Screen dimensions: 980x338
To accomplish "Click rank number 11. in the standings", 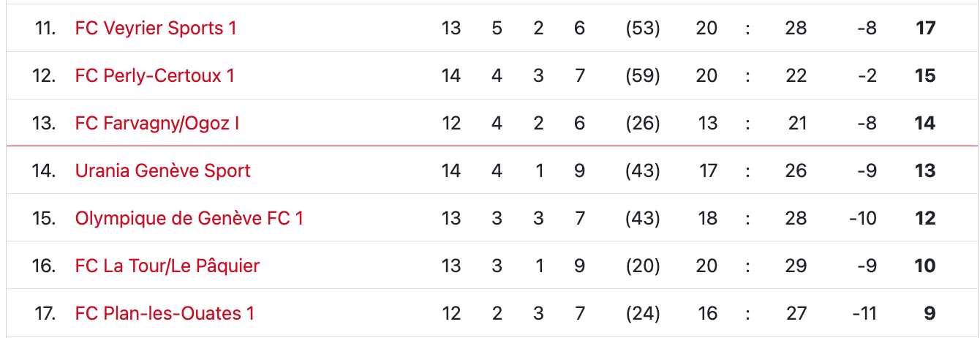I will point(45,28).
